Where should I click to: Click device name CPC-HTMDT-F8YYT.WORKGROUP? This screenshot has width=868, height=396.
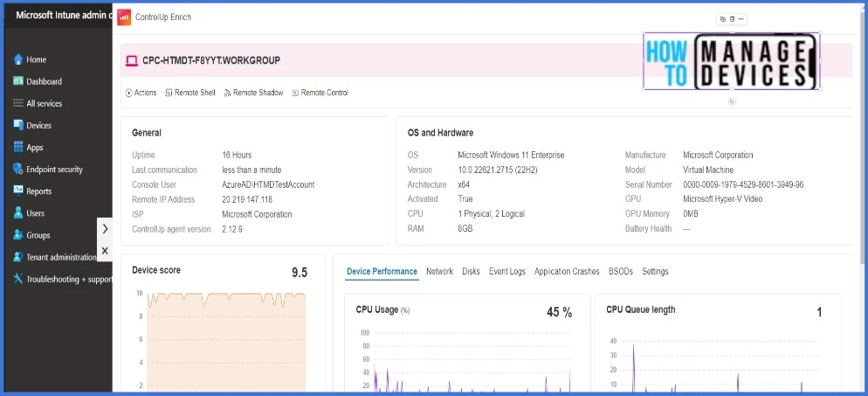[211, 60]
